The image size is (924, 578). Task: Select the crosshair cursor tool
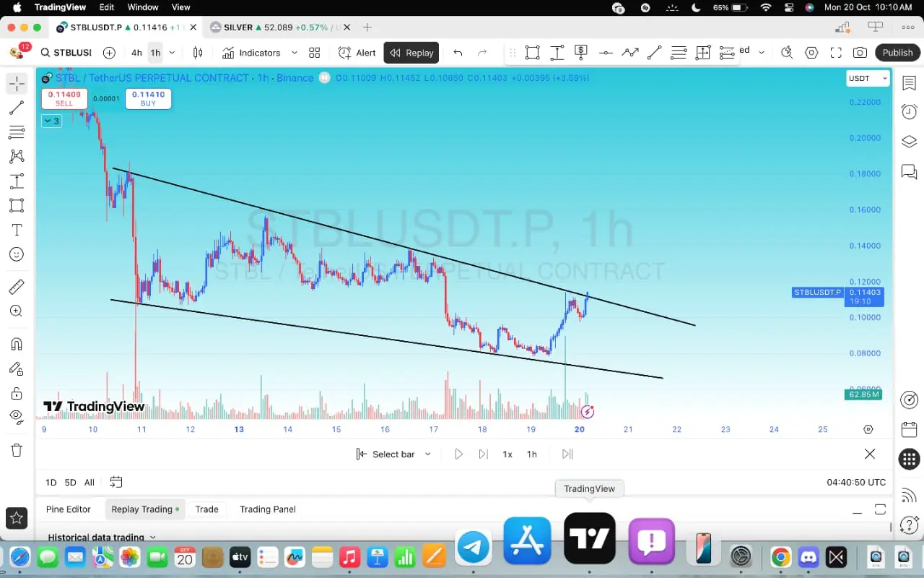click(17, 84)
